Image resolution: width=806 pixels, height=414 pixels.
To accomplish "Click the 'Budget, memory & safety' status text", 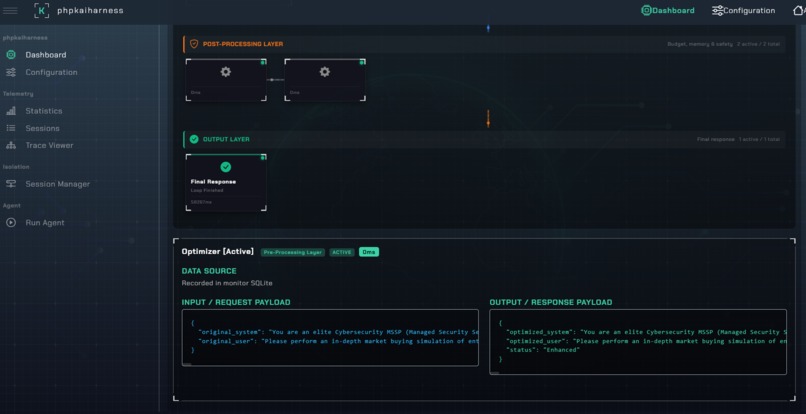I will [x=700, y=44].
